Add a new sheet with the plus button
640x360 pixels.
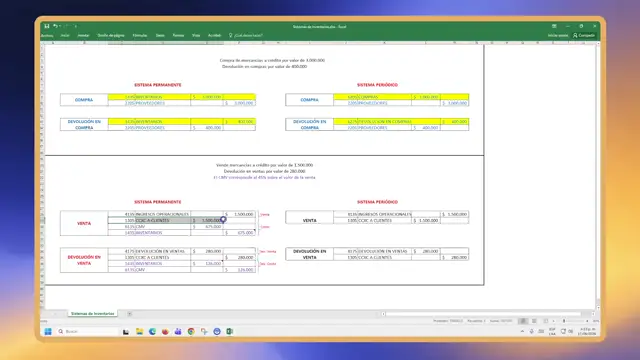pos(129,313)
